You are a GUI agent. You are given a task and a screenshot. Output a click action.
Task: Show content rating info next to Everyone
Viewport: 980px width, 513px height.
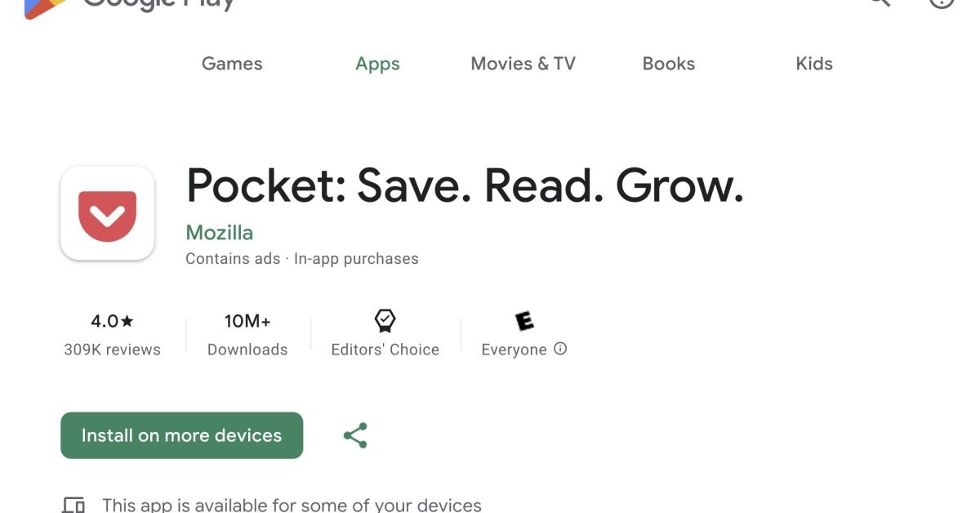(560, 349)
